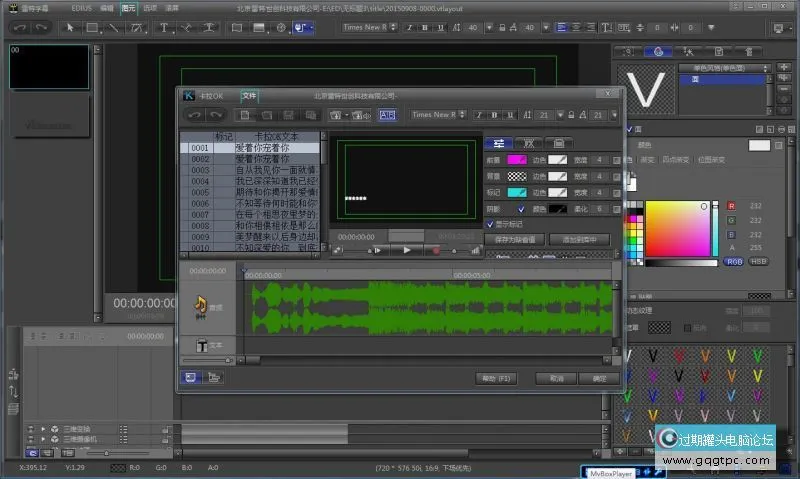Toggle the 阴影 shadow checkbox

tap(521, 209)
